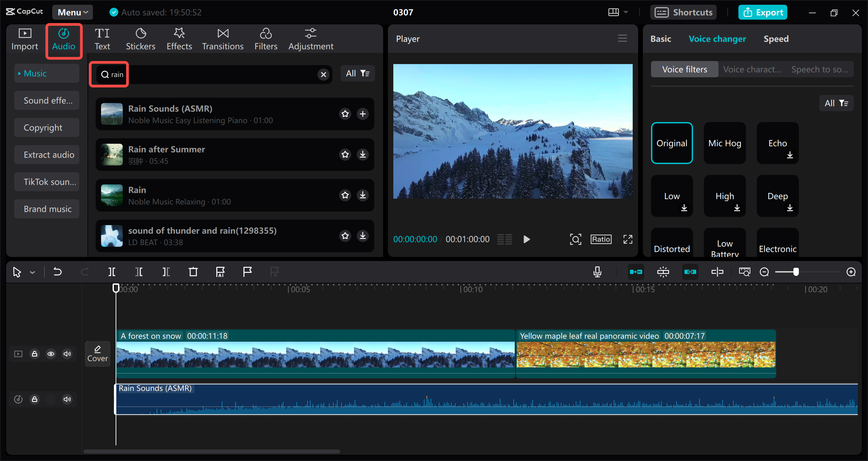Play the video in the Player
Image resolution: width=868 pixels, height=461 pixels.
pos(526,239)
